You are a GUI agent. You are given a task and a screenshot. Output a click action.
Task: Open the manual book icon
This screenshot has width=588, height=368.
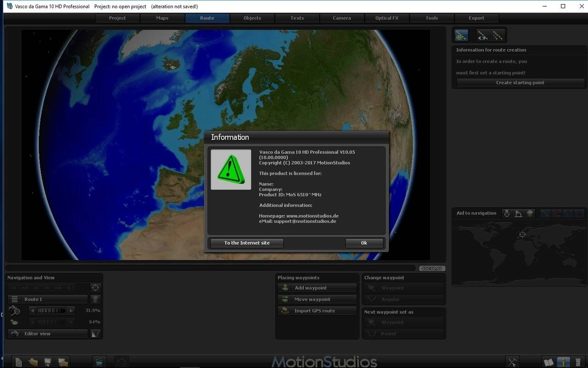(x=548, y=362)
